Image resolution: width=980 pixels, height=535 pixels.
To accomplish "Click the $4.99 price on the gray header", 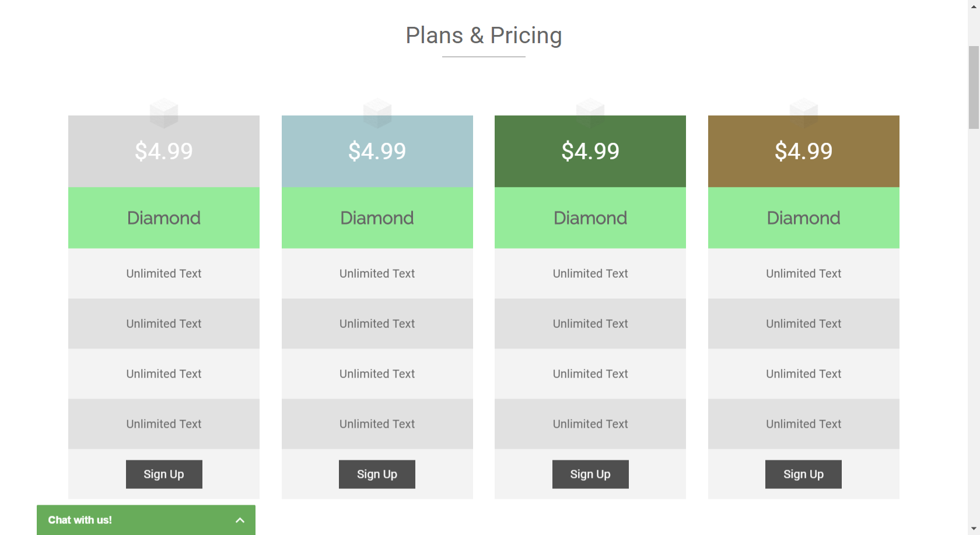I will point(164,151).
